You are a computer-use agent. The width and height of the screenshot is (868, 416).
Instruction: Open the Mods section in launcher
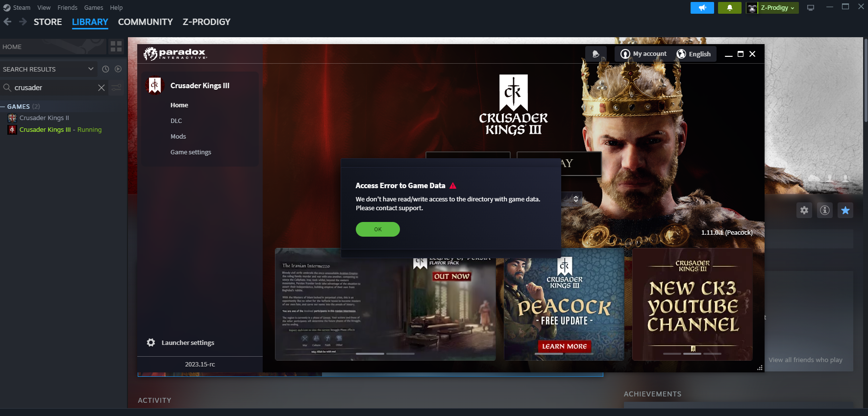[178, 136]
